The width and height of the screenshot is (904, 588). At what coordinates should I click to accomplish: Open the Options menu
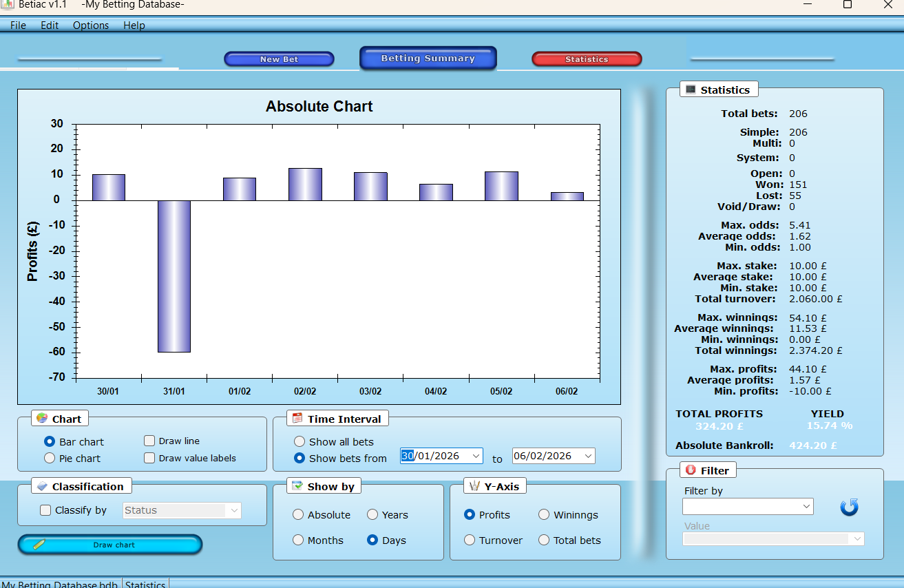tap(91, 25)
